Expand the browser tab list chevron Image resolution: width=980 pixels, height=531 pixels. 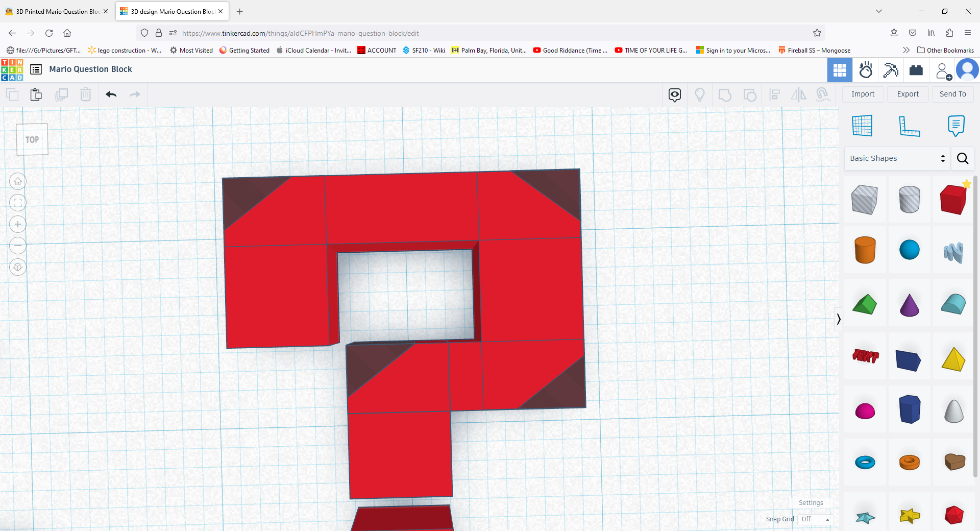pyautogui.click(x=878, y=11)
